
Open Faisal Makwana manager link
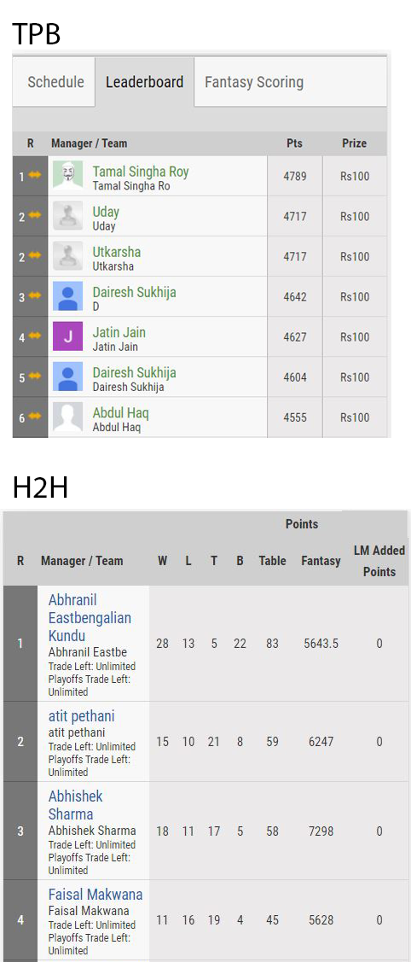point(96,895)
